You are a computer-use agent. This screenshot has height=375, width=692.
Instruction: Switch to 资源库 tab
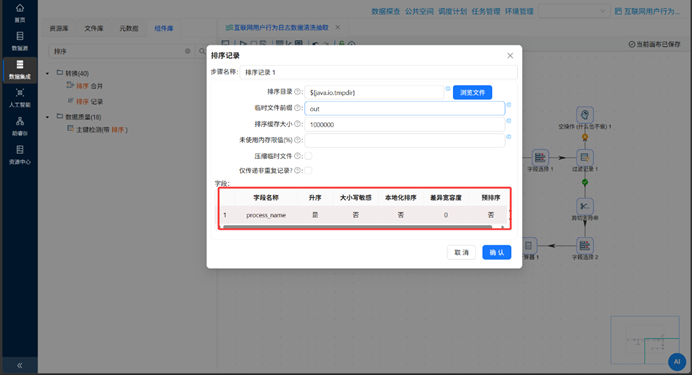coord(59,28)
